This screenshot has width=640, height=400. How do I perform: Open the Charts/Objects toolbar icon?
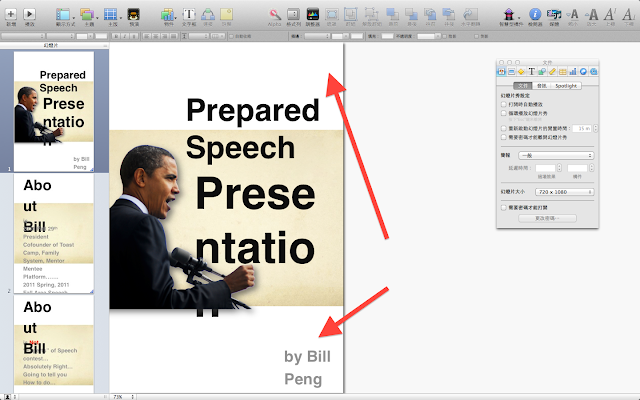pos(168,15)
